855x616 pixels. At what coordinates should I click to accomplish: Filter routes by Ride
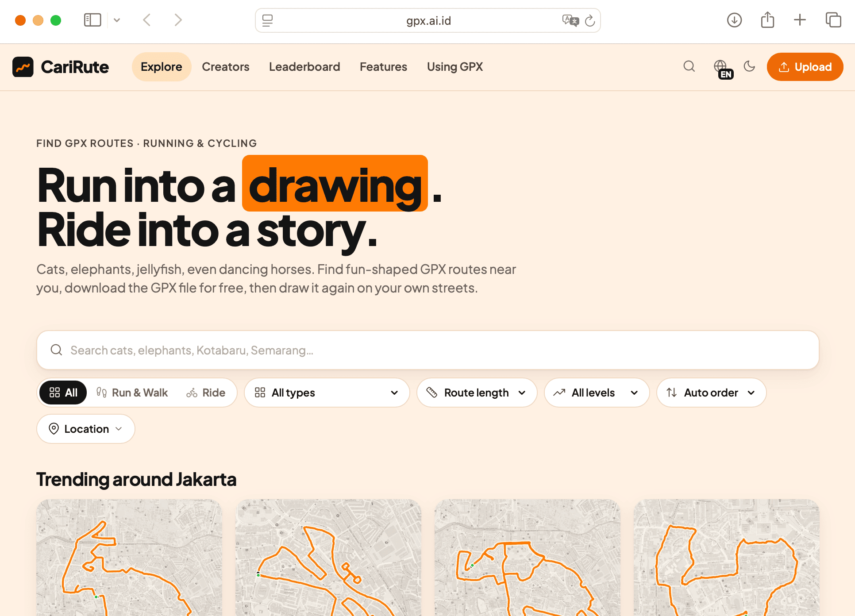pyautogui.click(x=206, y=393)
